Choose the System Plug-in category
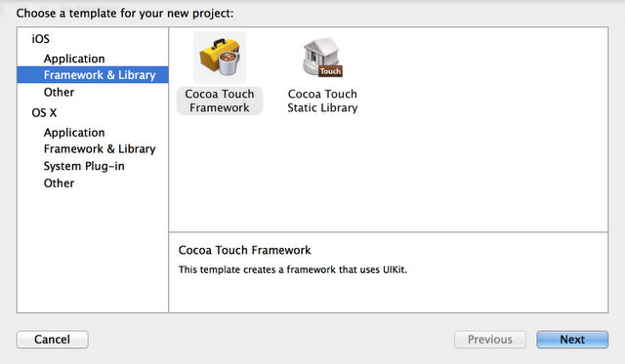The width and height of the screenshot is (625, 364). click(84, 166)
